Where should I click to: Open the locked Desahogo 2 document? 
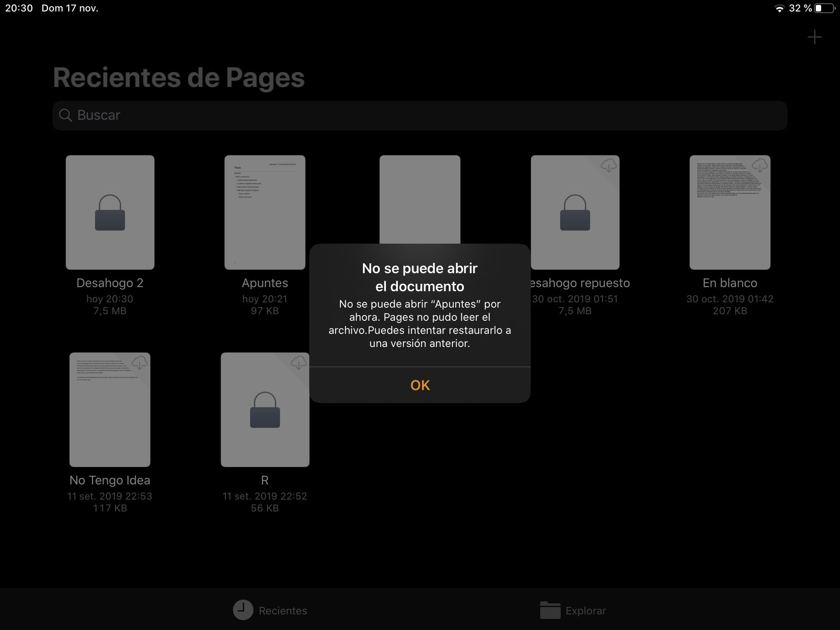coord(110,212)
